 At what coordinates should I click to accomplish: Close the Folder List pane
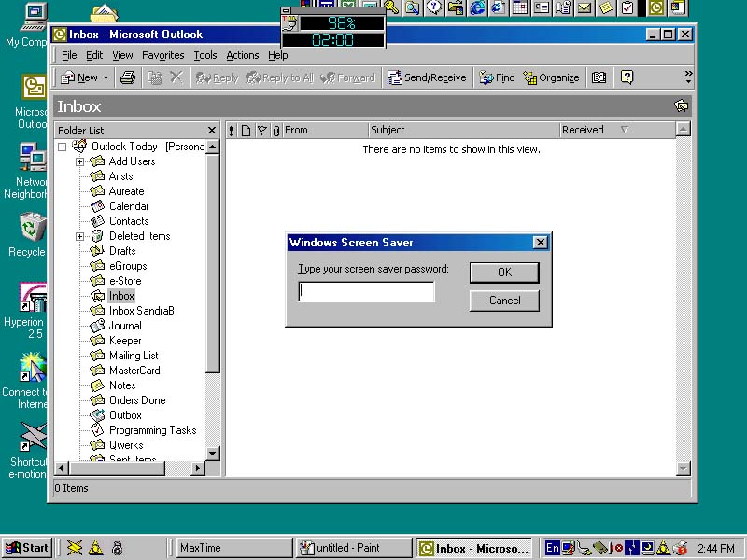click(x=212, y=130)
